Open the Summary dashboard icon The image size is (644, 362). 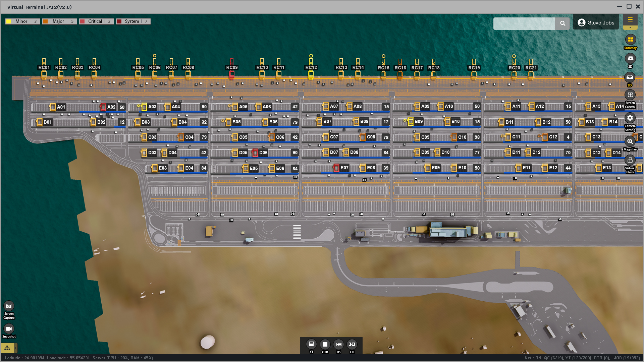pos(630,40)
